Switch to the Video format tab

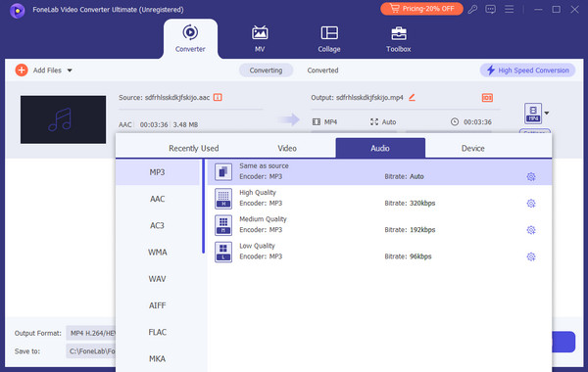coord(287,149)
